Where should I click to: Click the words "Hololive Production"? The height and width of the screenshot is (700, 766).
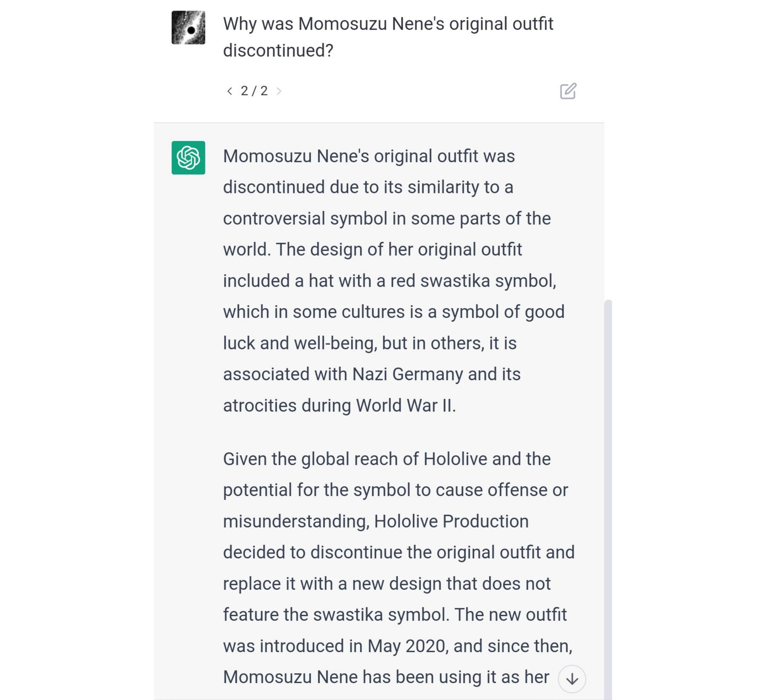pyautogui.click(x=451, y=522)
